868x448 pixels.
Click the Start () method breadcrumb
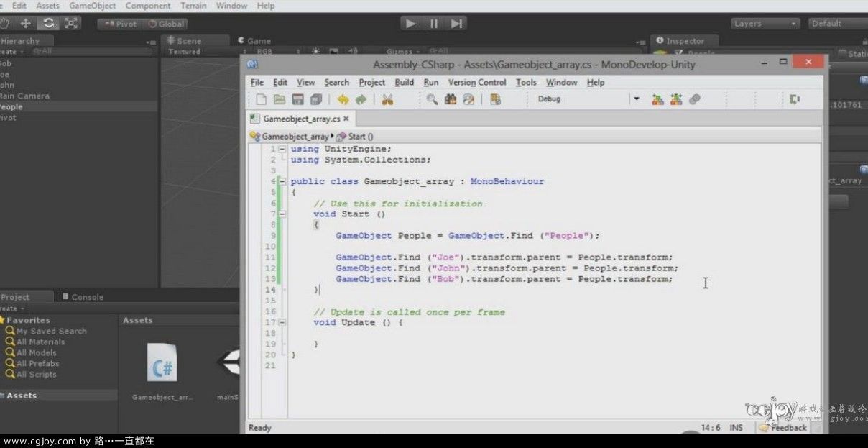[355, 136]
